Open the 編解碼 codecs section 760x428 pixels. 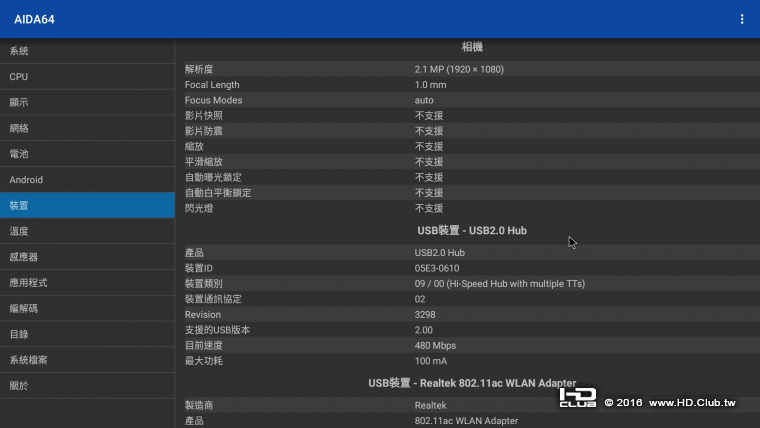[87, 308]
